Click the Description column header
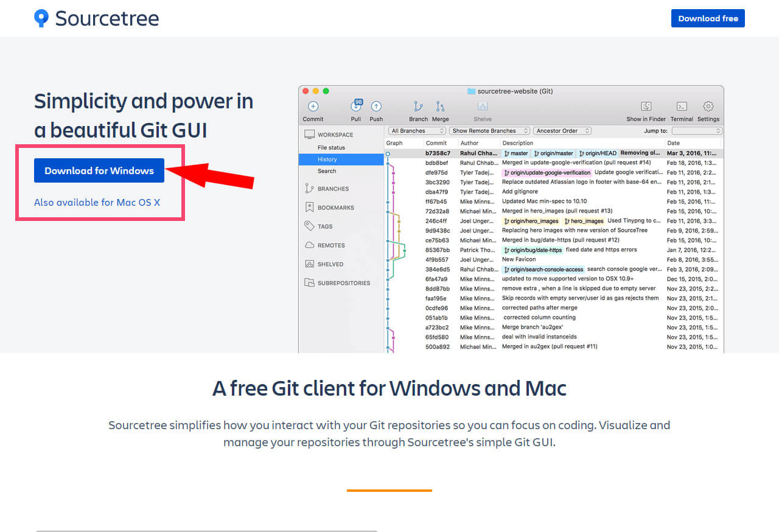The width and height of the screenshot is (779, 532). (518, 143)
